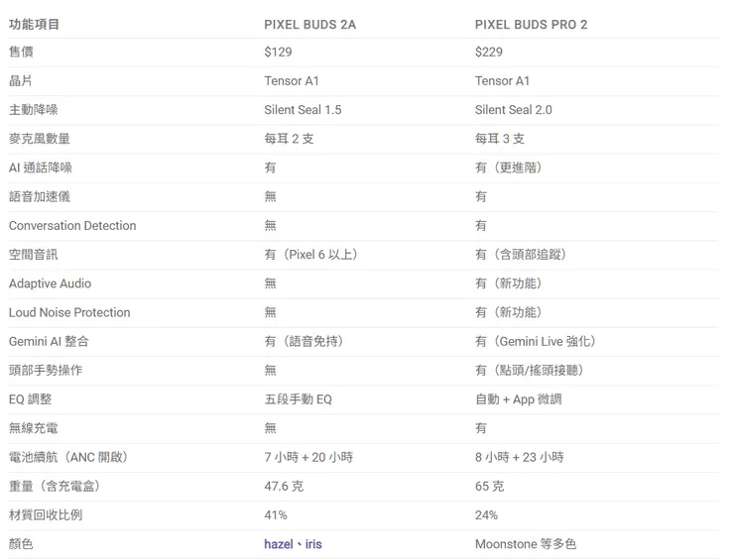This screenshot has height=560, width=734.
Task: Click Tensor A1 in the Pixel Buds 2A column
Action: tap(292, 81)
